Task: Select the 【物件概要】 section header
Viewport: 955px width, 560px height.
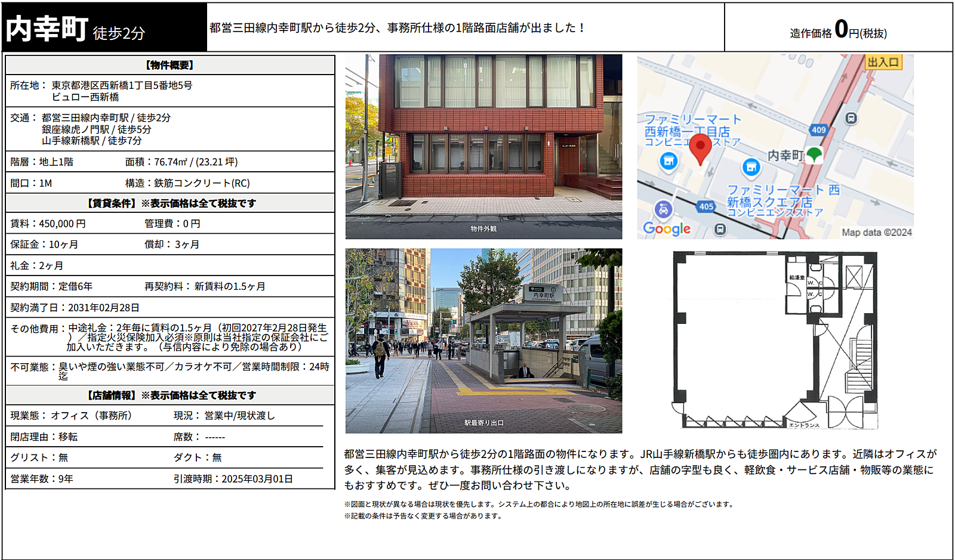Action: pyautogui.click(x=170, y=65)
